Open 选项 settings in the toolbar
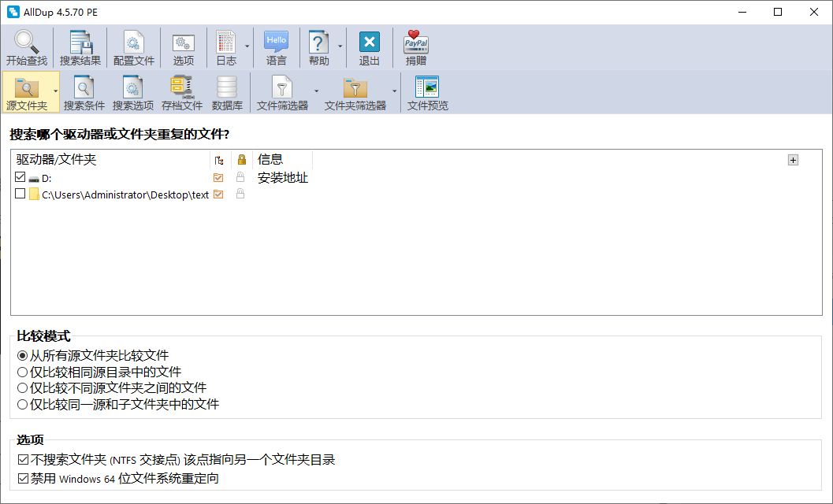The image size is (833, 504). point(184,43)
